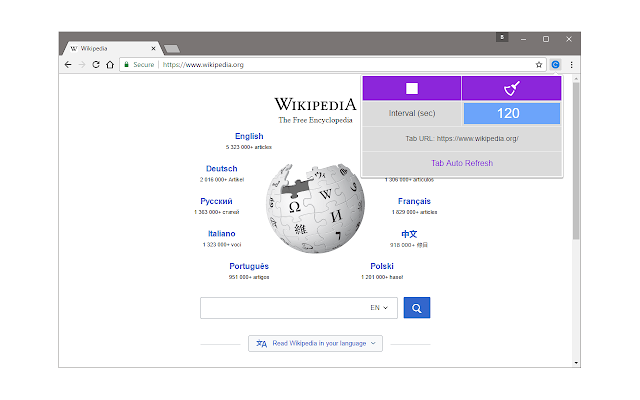Open the Deutsch Wikipedia link
The image size is (640, 400).
(222, 169)
